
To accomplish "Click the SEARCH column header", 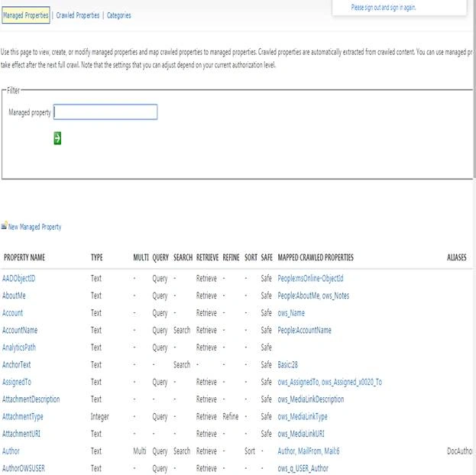I will click(x=183, y=257).
